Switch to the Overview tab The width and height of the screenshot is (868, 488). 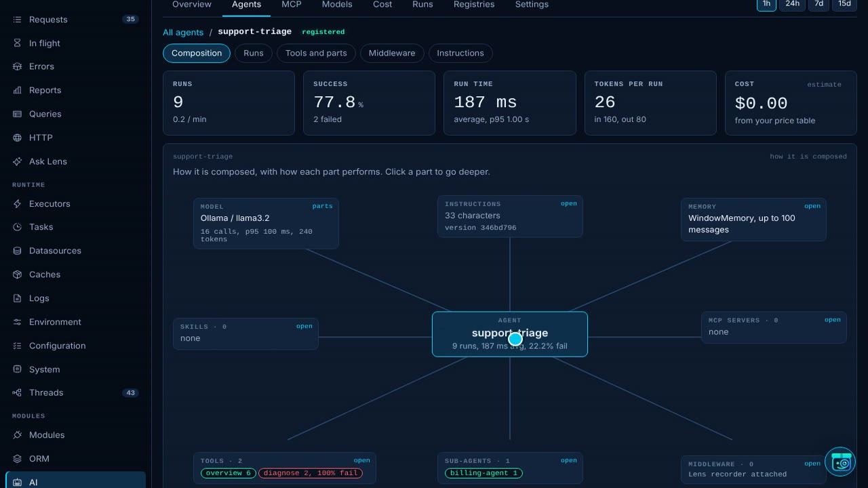(x=192, y=5)
